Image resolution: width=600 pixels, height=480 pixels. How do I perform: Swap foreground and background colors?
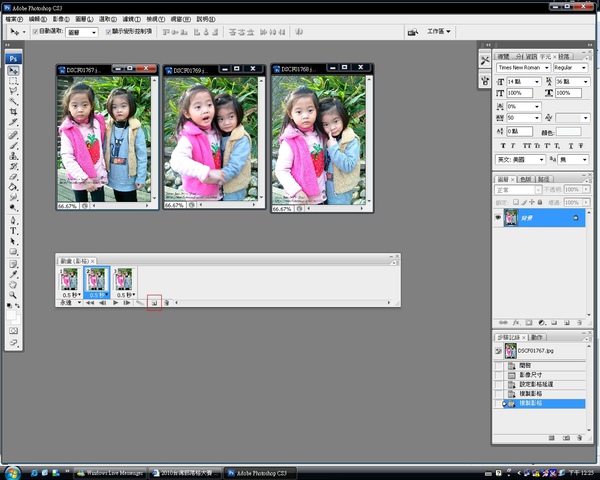click(18, 306)
